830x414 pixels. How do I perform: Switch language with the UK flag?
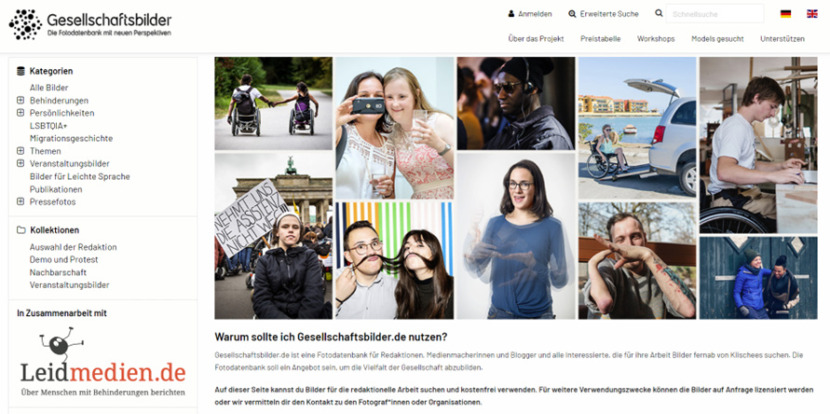[x=812, y=14]
